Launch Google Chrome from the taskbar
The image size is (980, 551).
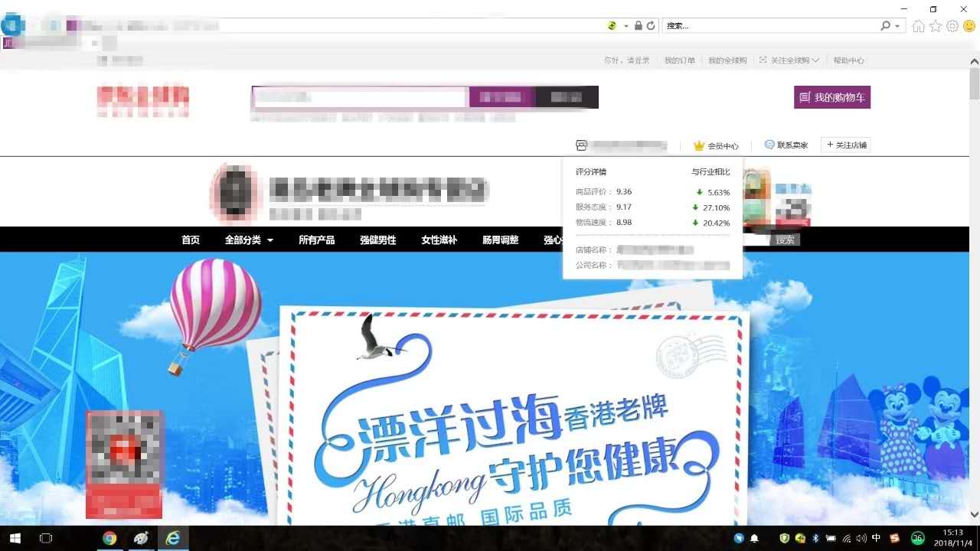pos(109,538)
